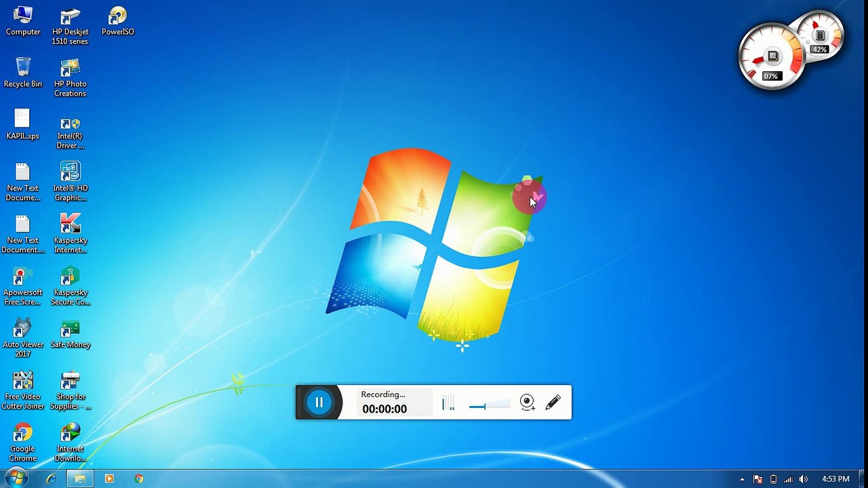Select the Google Chrome desktop shortcut
868x488 pixels.
tap(23, 443)
